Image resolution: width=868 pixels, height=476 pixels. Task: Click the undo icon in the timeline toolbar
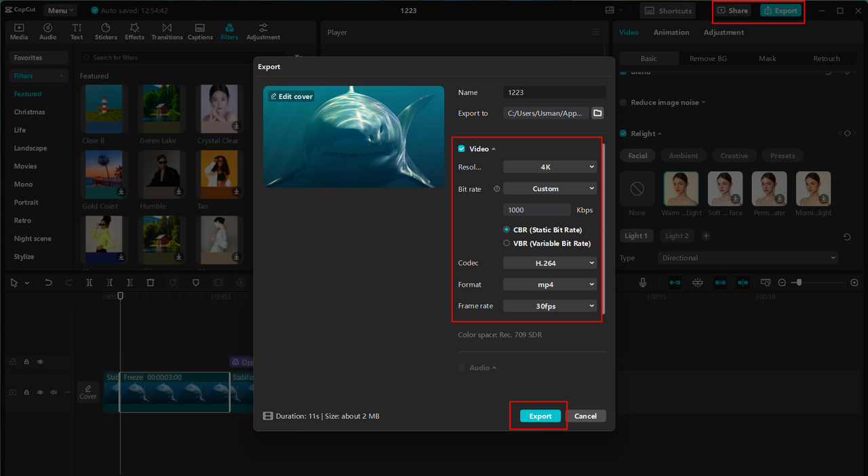(48, 283)
